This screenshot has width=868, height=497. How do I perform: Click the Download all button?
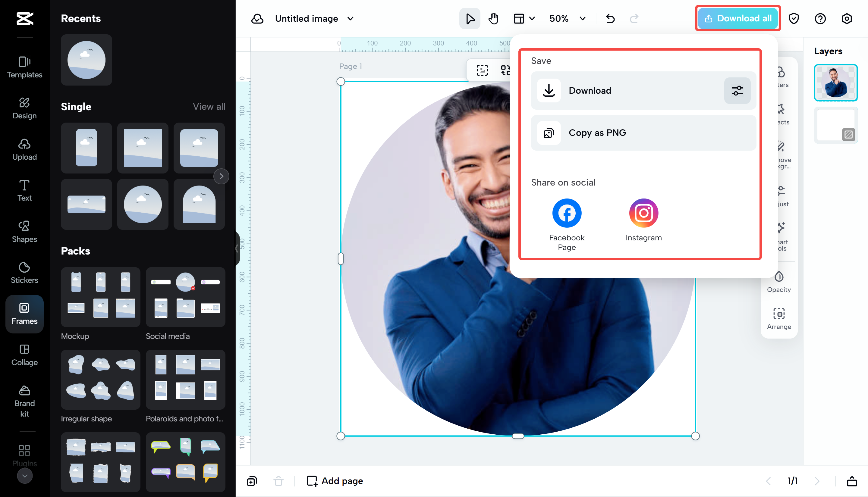pos(737,18)
